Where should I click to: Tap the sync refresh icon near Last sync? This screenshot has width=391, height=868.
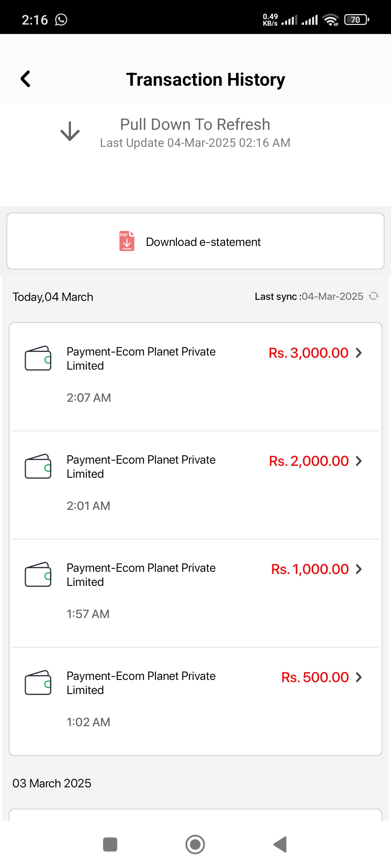coord(374,296)
